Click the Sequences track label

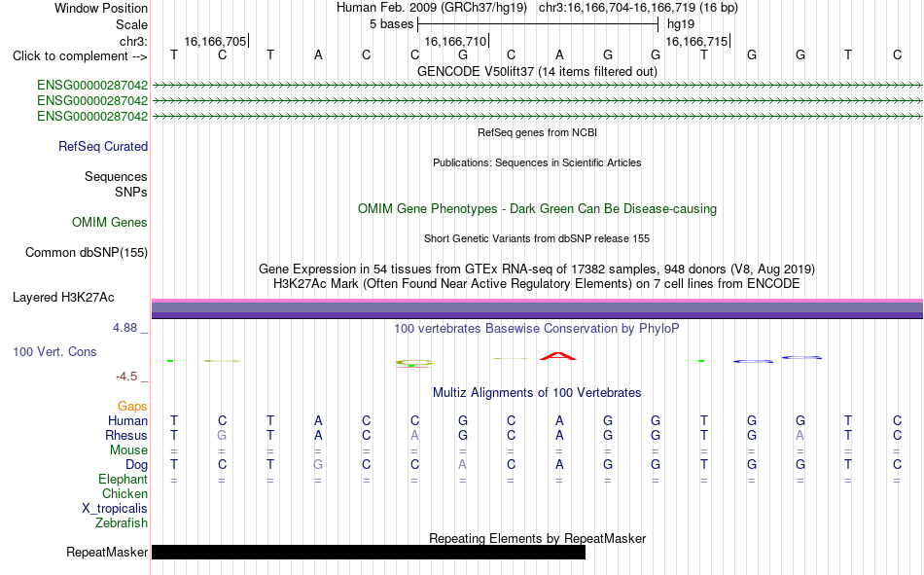click(116, 176)
